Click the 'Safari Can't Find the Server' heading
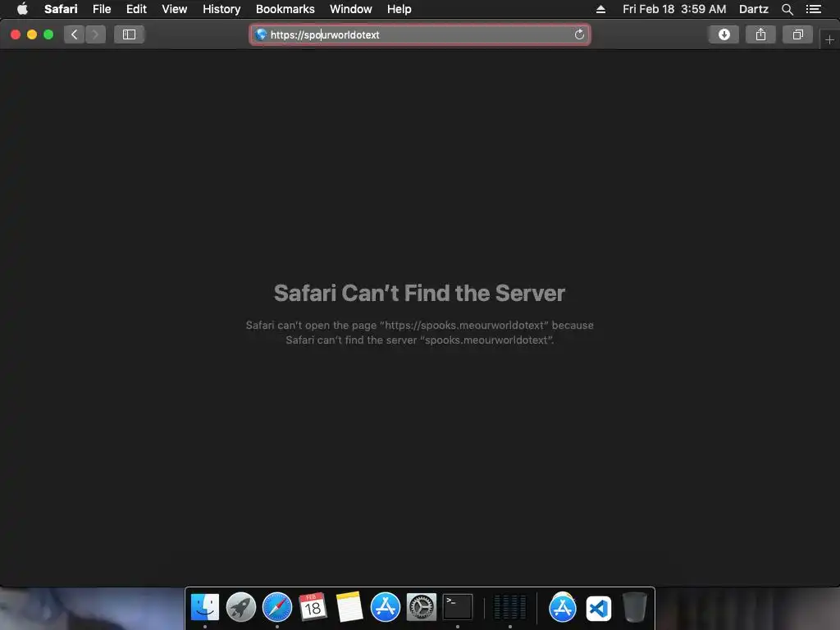 [419, 293]
